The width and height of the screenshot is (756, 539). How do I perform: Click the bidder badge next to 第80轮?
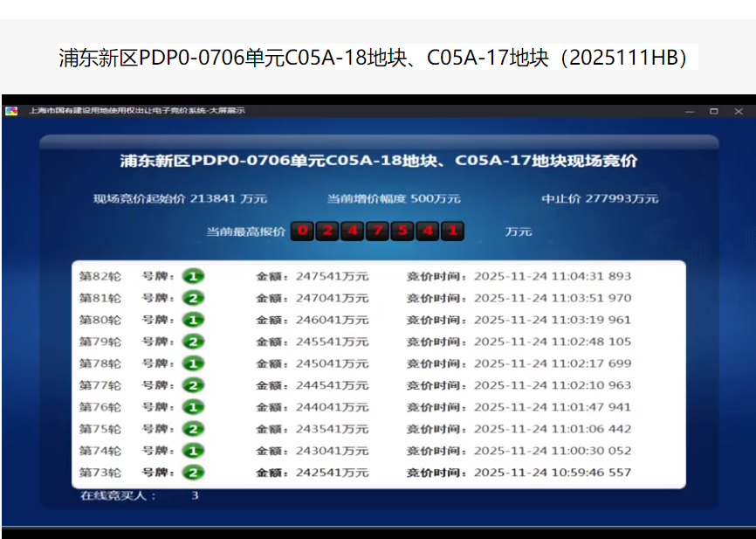click(x=193, y=319)
